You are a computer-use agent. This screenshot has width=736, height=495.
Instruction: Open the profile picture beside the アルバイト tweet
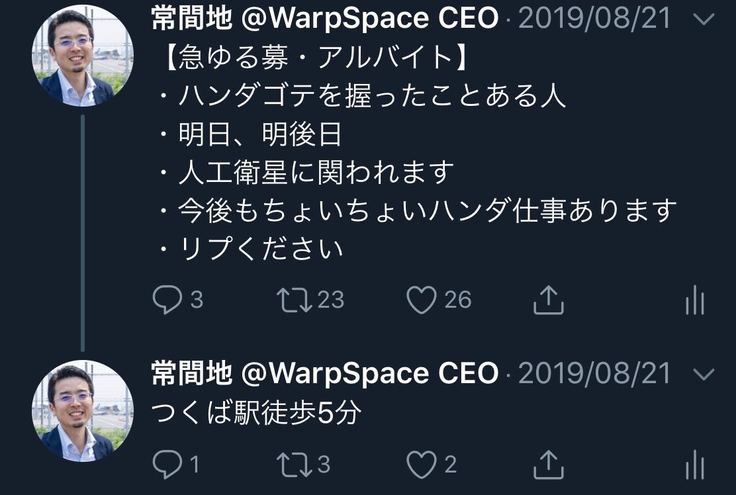(83, 56)
